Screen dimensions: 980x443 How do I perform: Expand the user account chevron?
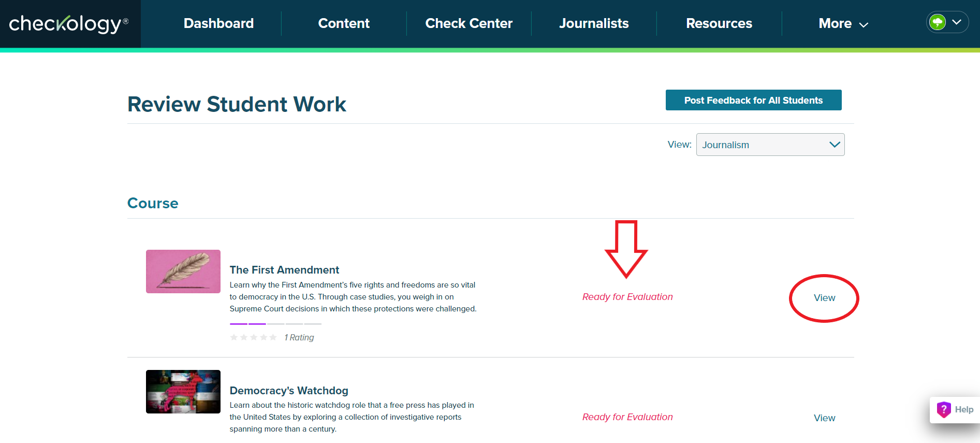click(x=957, y=22)
